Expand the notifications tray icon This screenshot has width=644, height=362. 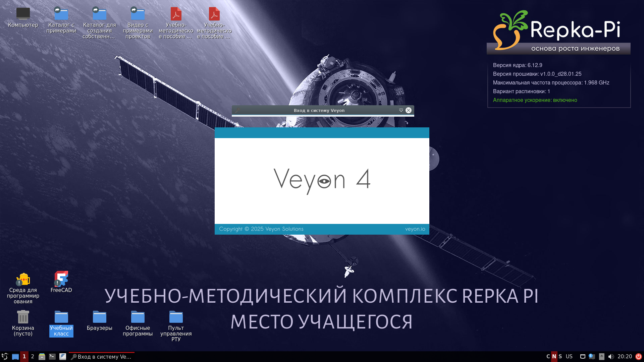591,357
